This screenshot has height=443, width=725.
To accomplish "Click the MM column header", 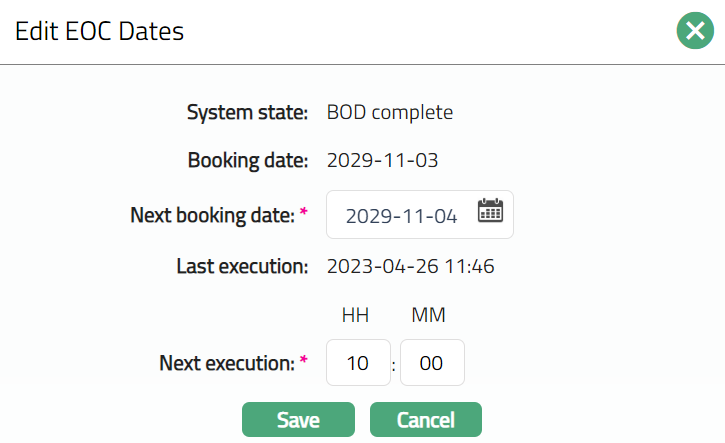I will (x=429, y=316).
